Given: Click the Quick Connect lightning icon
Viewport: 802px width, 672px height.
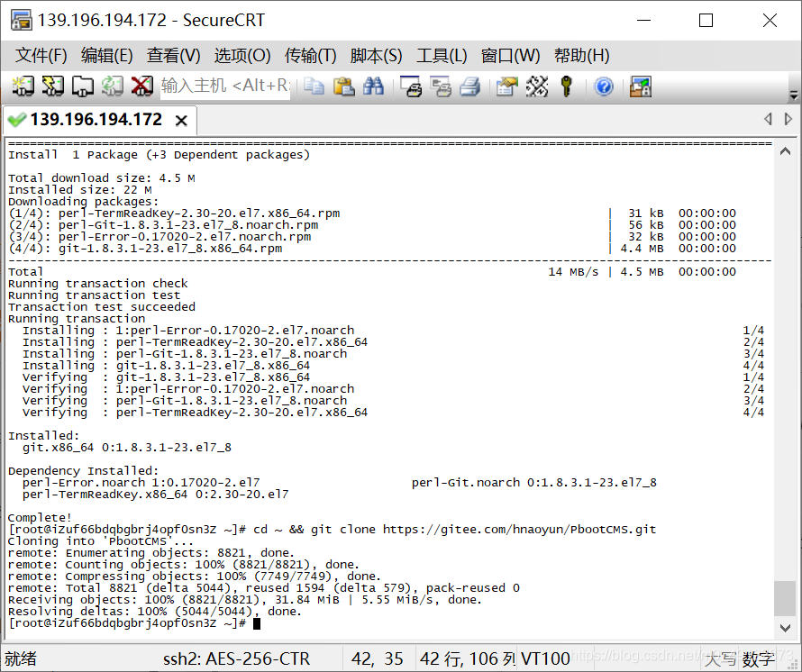Looking at the screenshot, I should coord(52,86).
